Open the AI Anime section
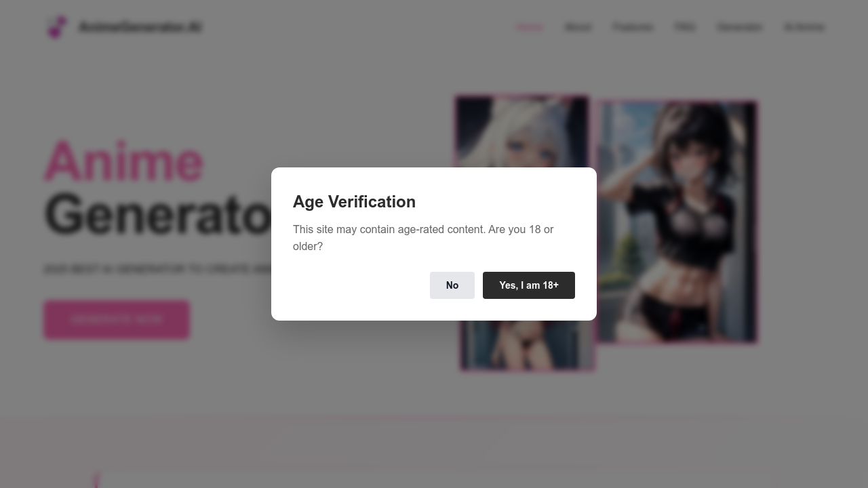868x488 pixels. click(804, 27)
